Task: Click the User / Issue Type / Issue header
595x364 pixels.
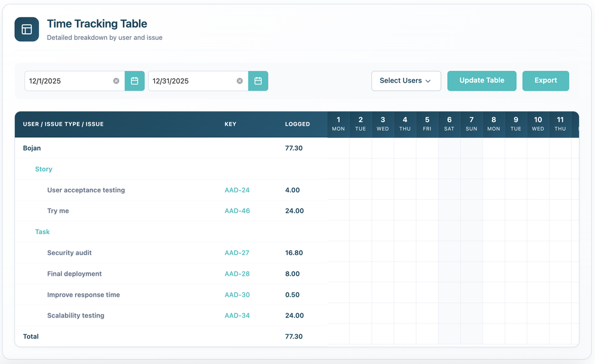Action: (x=63, y=124)
